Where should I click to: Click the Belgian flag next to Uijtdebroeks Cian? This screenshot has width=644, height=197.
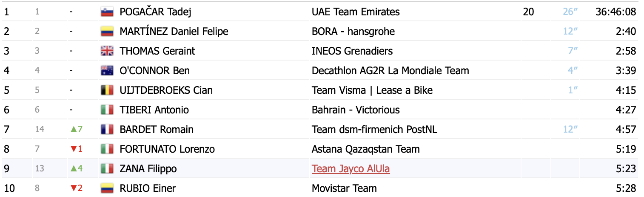107,90
